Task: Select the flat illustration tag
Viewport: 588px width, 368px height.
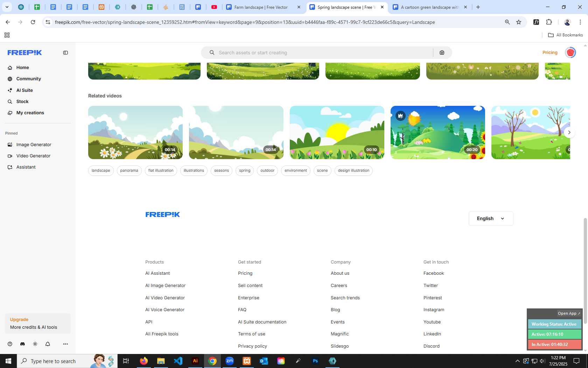Action: [x=161, y=171]
